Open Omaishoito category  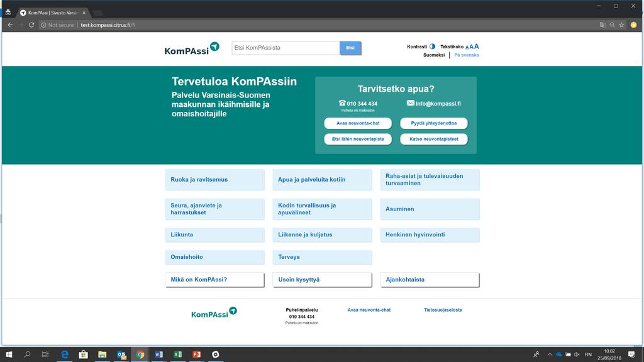point(215,257)
